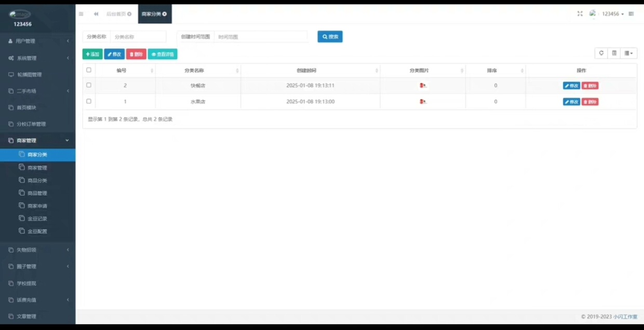
Task: Sort by 编号 column arrows
Action: point(152,71)
